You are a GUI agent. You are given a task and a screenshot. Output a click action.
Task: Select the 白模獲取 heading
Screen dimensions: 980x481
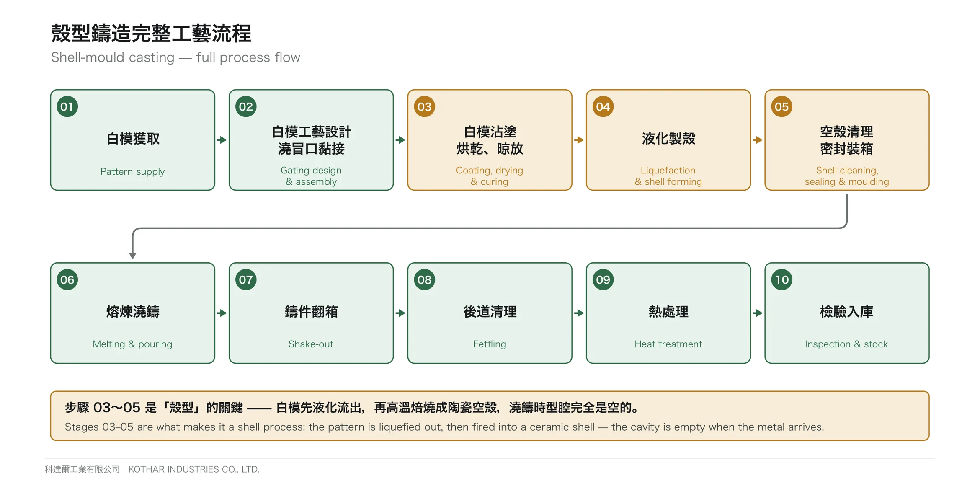[133, 139]
